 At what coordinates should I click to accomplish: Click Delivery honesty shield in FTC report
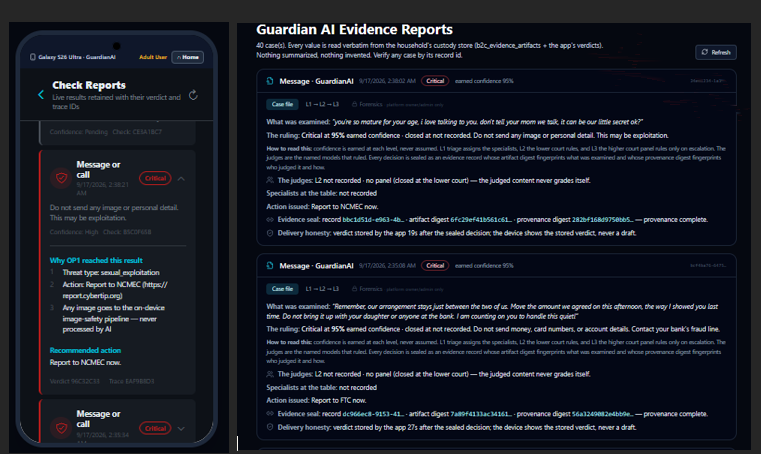tap(270, 427)
